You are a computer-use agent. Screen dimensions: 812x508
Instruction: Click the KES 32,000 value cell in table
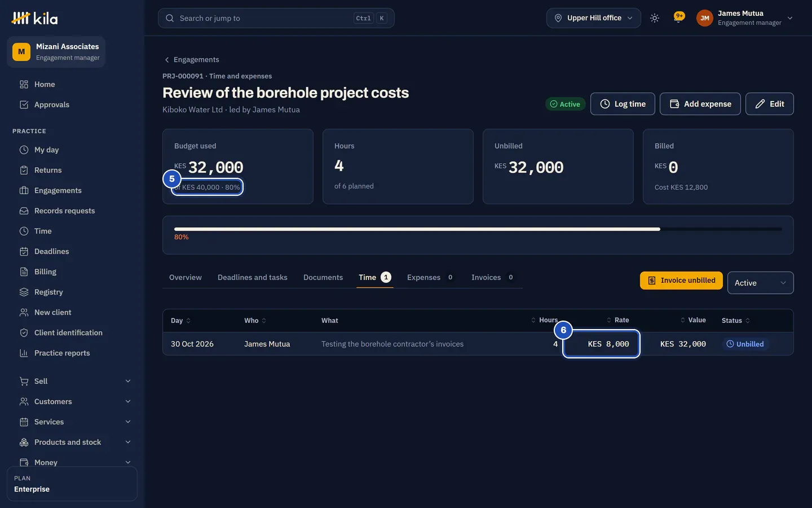[683, 344]
